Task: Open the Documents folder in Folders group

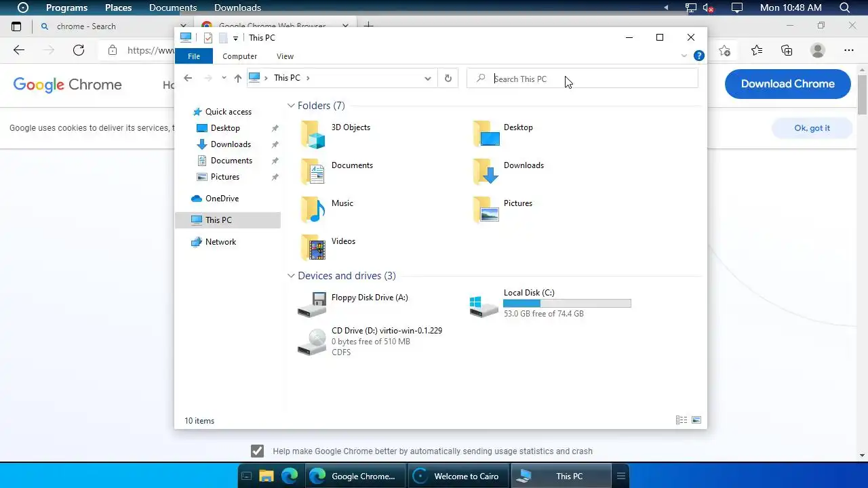Action: [337, 171]
